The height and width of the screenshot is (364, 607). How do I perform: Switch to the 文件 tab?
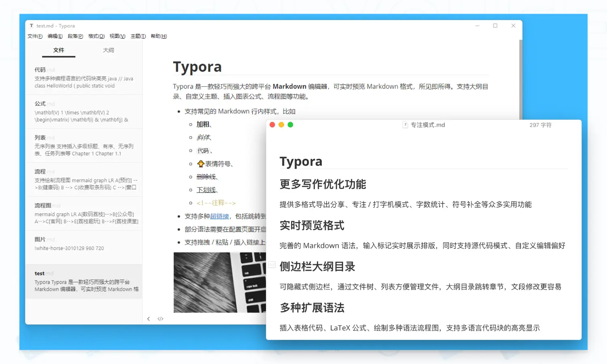pyautogui.click(x=59, y=50)
